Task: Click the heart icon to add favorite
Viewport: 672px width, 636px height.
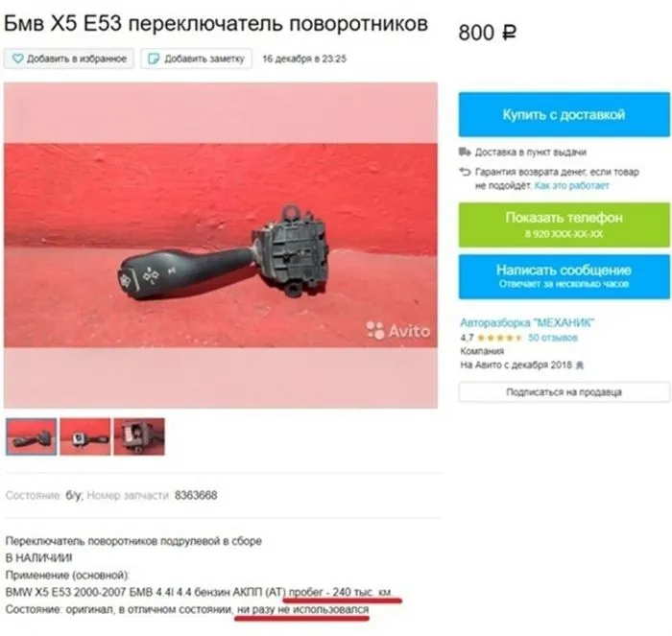Action: click(x=17, y=59)
